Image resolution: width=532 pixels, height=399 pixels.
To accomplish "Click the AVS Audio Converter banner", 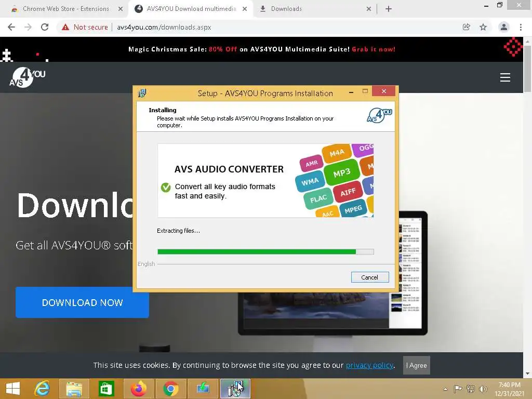I will pyautogui.click(x=265, y=180).
